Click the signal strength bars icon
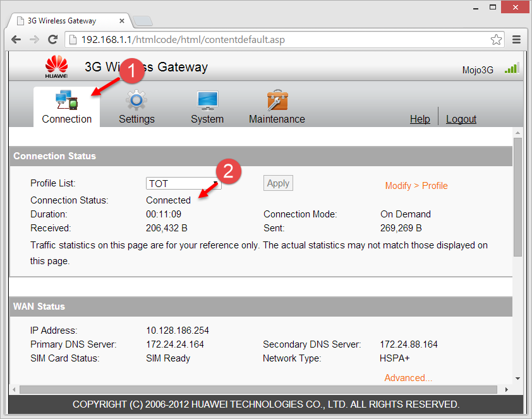The width and height of the screenshot is (532, 419). click(512, 68)
